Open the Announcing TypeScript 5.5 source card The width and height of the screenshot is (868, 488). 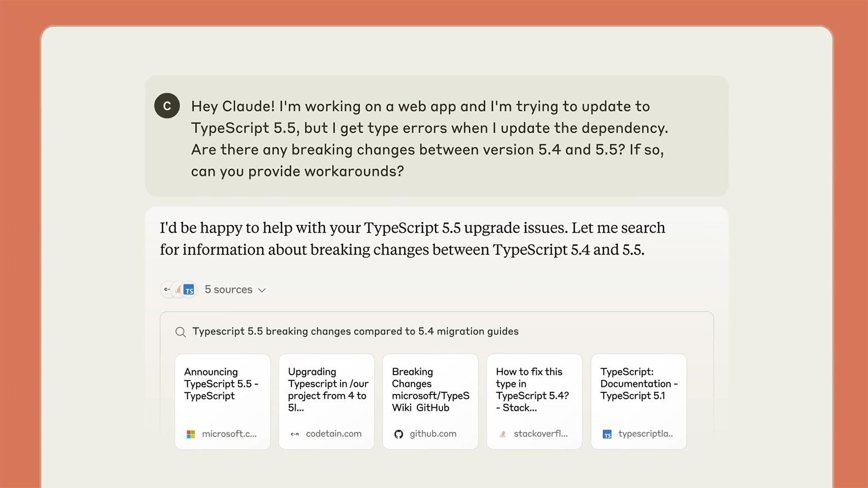tap(222, 401)
